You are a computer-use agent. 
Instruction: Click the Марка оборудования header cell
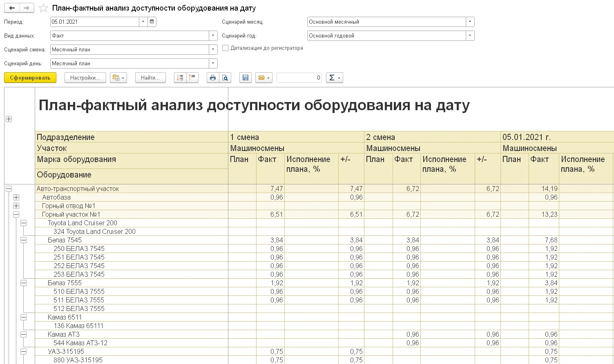tap(132, 161)
